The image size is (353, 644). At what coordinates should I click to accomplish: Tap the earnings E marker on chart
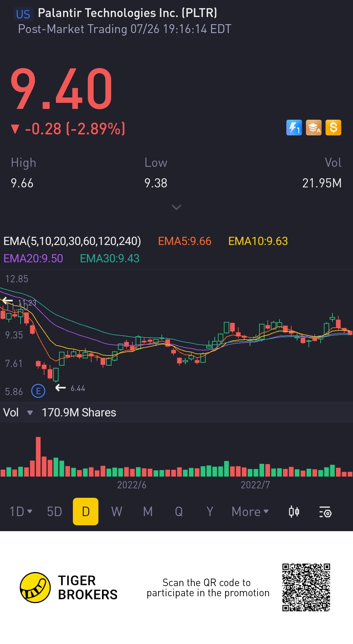(x=38, y=391)
